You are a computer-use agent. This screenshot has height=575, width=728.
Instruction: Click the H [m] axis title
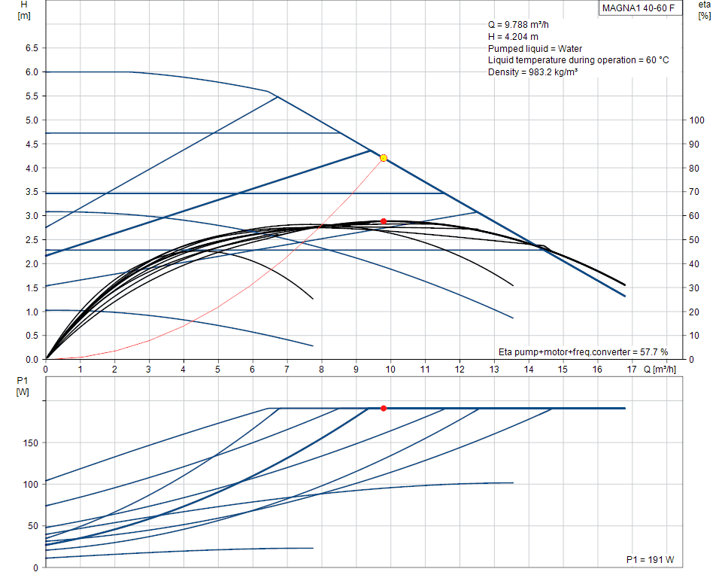click(23, 11)
